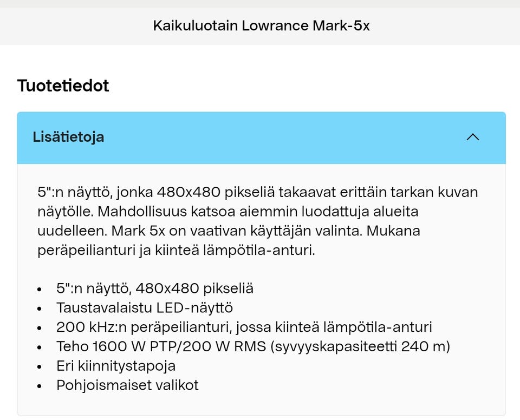Viewport: 520px width, 420px height.
Task: Click the bullet beside Pohjoismaiset valikot
Action: 38,386
